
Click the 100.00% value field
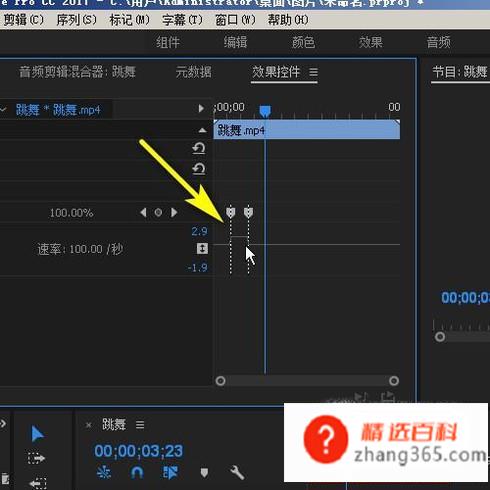(x=71, y=213)
